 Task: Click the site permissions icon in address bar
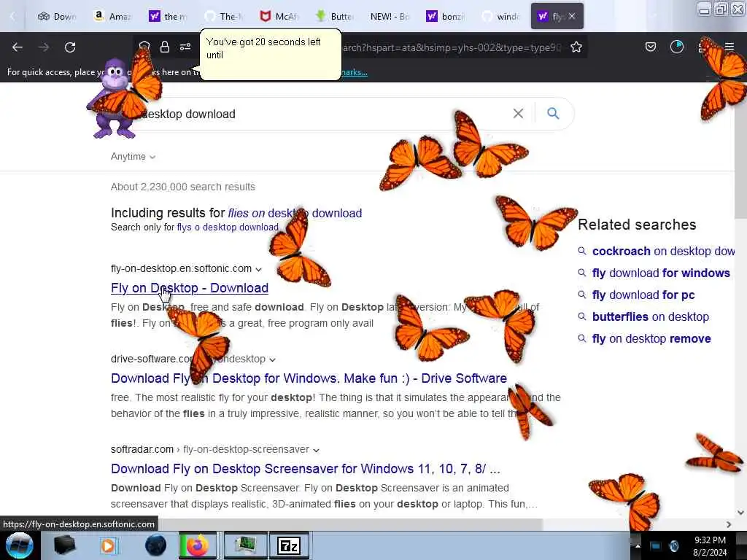[185, 47]
